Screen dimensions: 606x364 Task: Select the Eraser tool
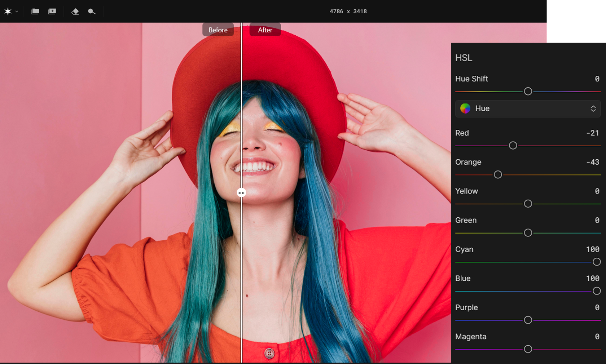pyautogui.click(x=75, y=11)
